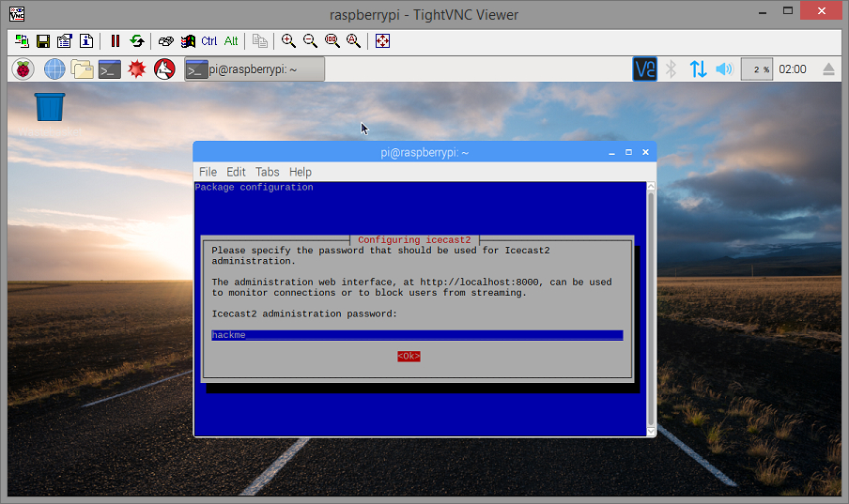The width and height of the screenshot is (849, 504).
Task: Open the VNC server tray icon
Action: (645, 69)
